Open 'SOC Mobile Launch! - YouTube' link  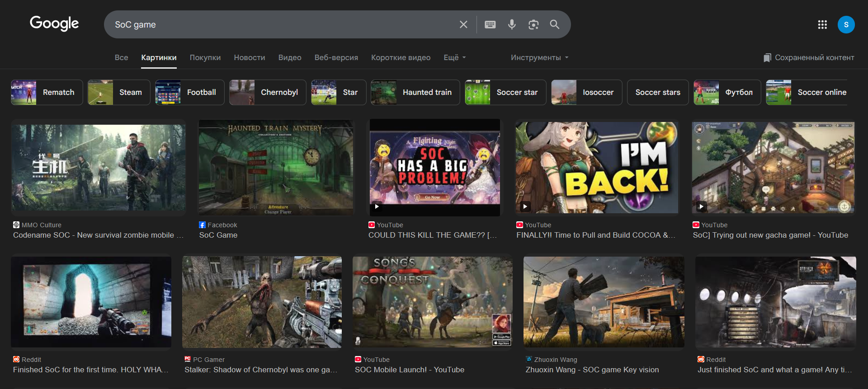[x=410, y=370]
